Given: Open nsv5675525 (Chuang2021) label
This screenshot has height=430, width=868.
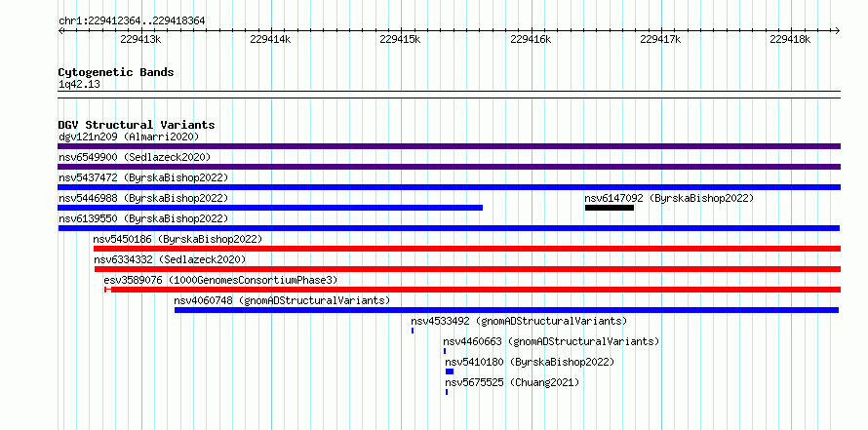Looking at the screenshot, I should [x=512, y=382].
